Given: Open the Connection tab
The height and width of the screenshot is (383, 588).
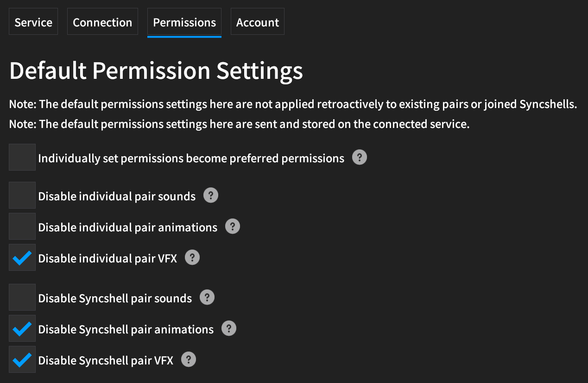Looking at the screenshot, I should tap(102, 21).
